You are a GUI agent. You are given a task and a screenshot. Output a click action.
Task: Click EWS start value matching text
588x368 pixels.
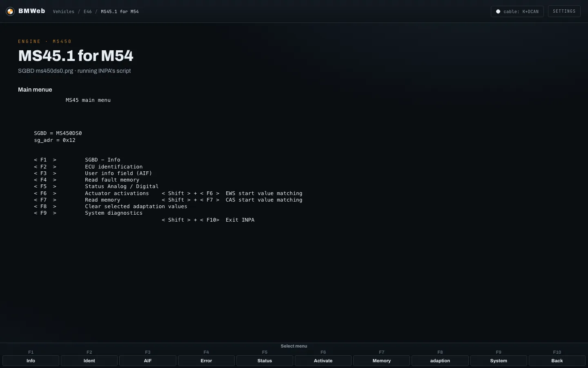(x=264, y=193)
